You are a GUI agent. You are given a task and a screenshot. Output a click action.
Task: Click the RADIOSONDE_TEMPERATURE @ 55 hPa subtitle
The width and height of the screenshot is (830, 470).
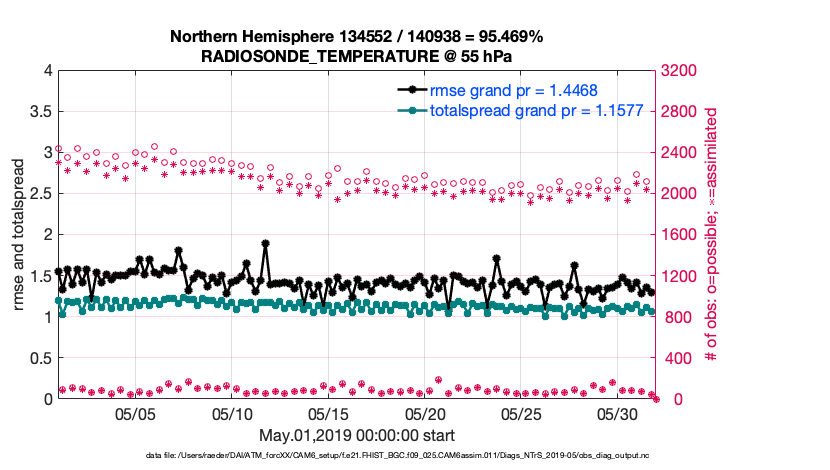click(356, 56)
